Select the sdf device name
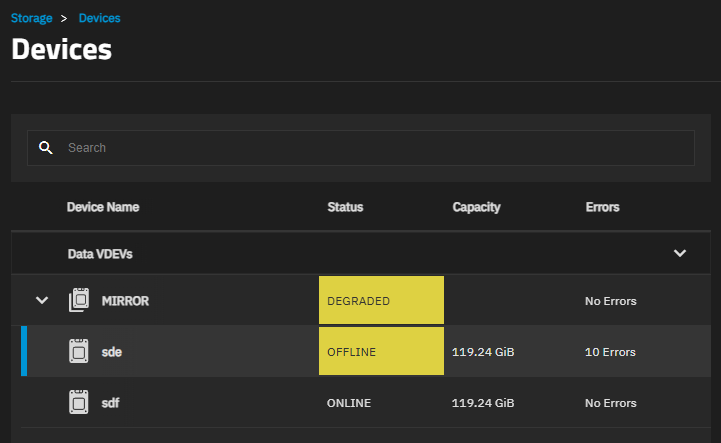 tap(110, 403)
